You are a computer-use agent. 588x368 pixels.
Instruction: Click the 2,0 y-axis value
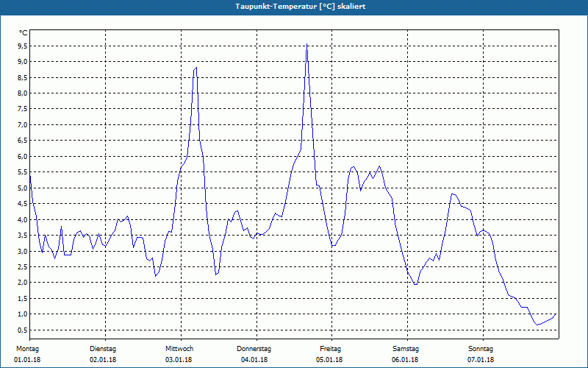[23, 283]
